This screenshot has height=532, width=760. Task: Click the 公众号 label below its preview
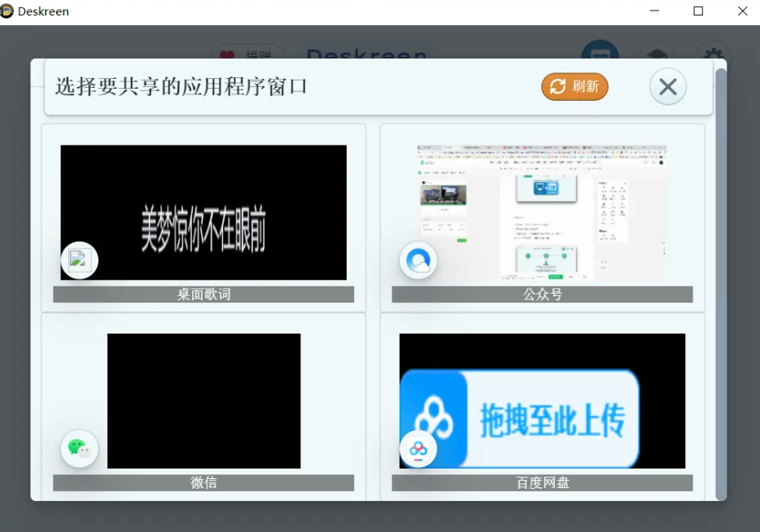click(541, 294)
